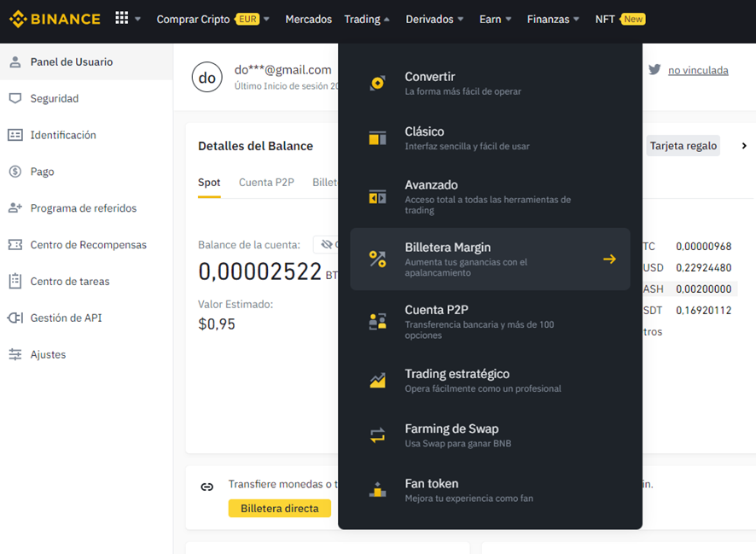
Task: Select Farming de Swap menu entry
Action: point(490,435)
